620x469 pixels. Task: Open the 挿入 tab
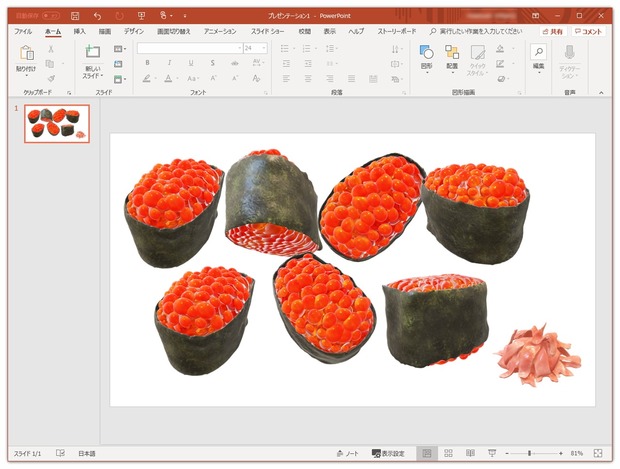[79, 31]
